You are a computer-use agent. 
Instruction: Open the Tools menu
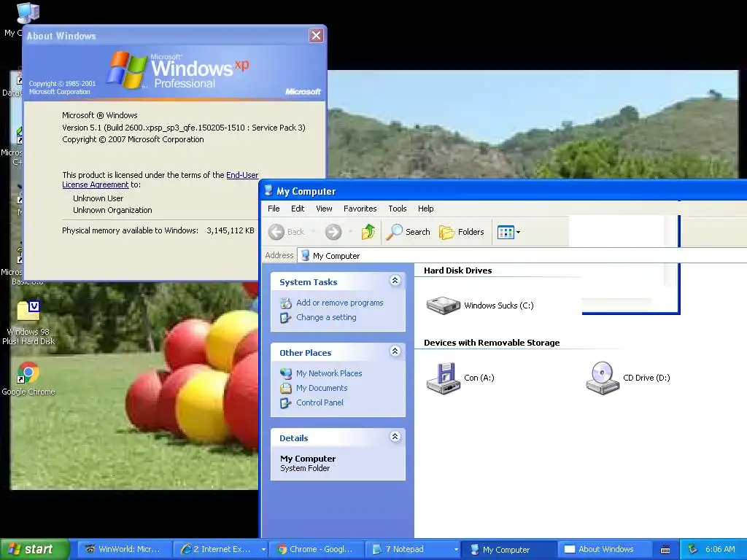tap(398, 209)
